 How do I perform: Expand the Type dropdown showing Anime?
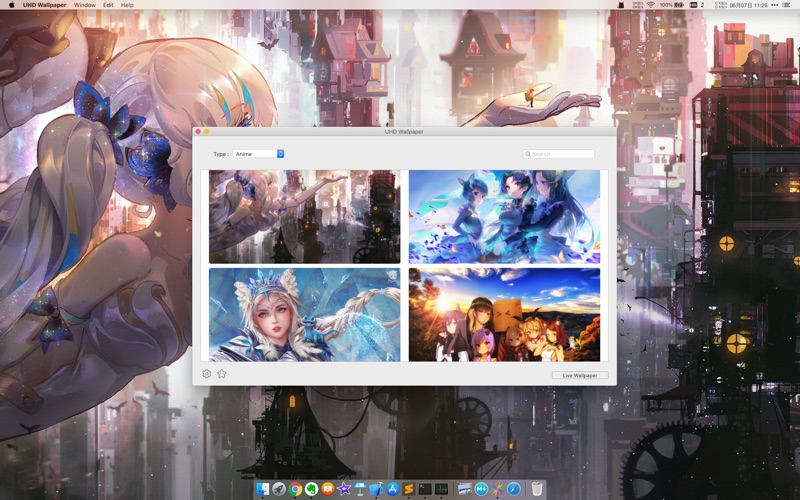tap(258, 154)
